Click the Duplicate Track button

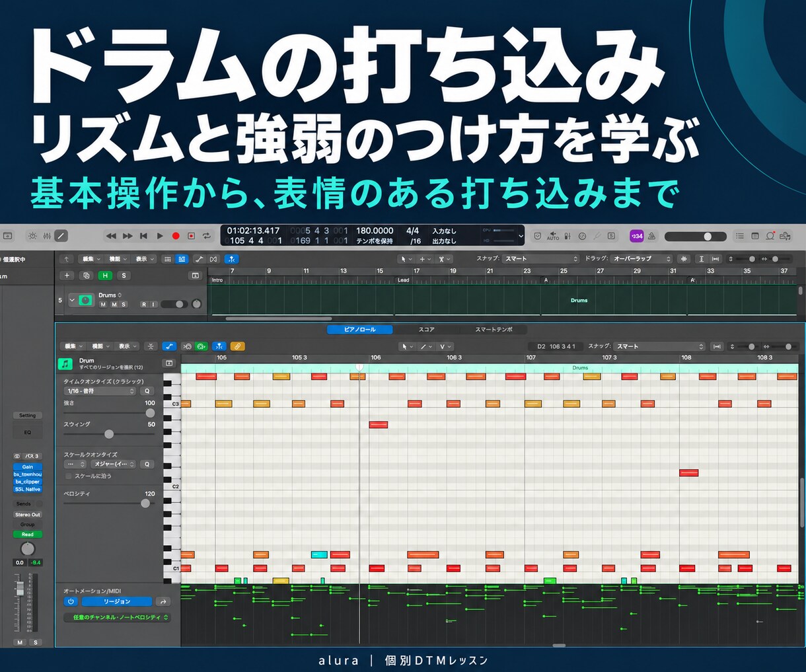click(86, 276)
